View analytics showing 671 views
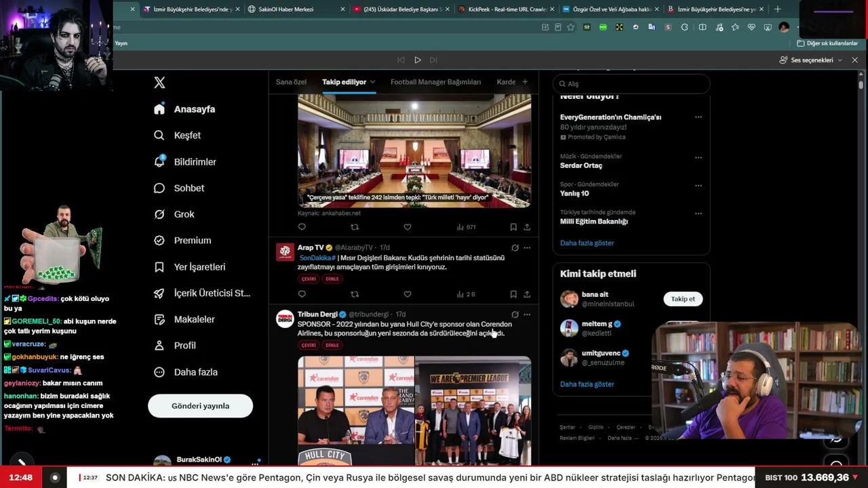 click(x=466, y=227)
